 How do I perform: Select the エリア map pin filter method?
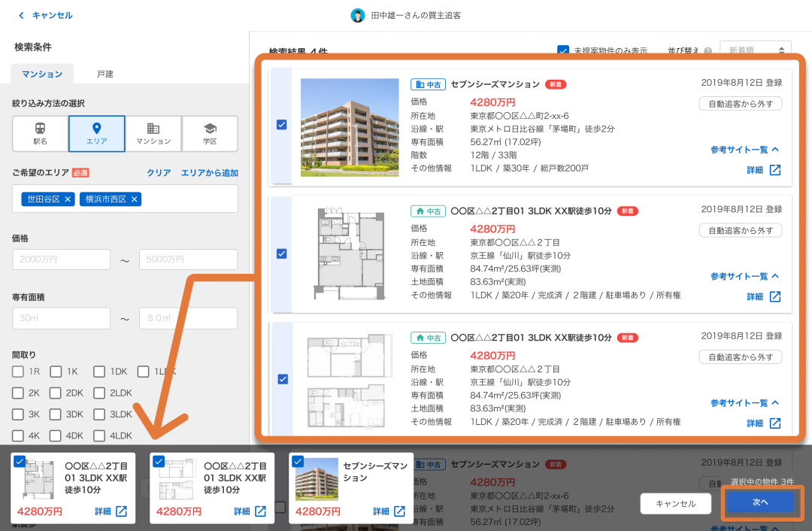97,134
